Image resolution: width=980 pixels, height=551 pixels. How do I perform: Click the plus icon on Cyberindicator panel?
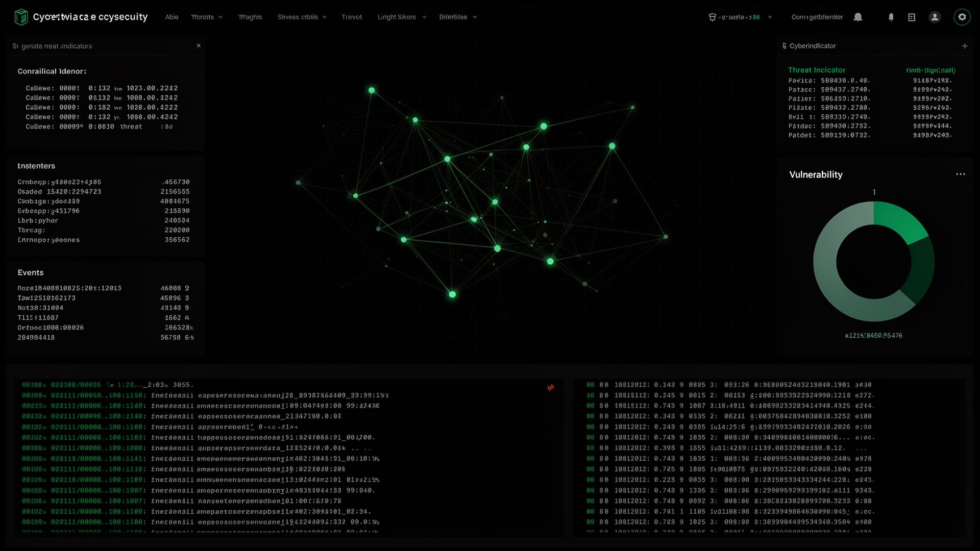pos(964,46)
